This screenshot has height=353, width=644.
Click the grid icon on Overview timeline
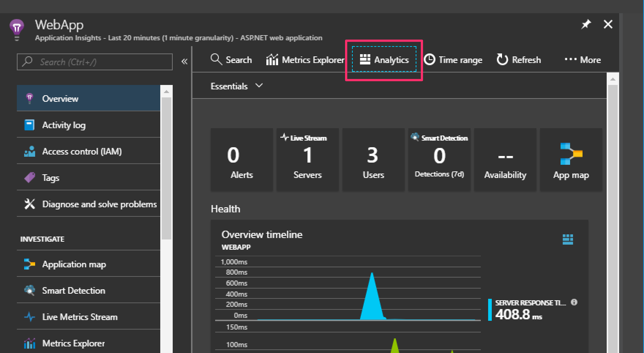tap(568, 239)
